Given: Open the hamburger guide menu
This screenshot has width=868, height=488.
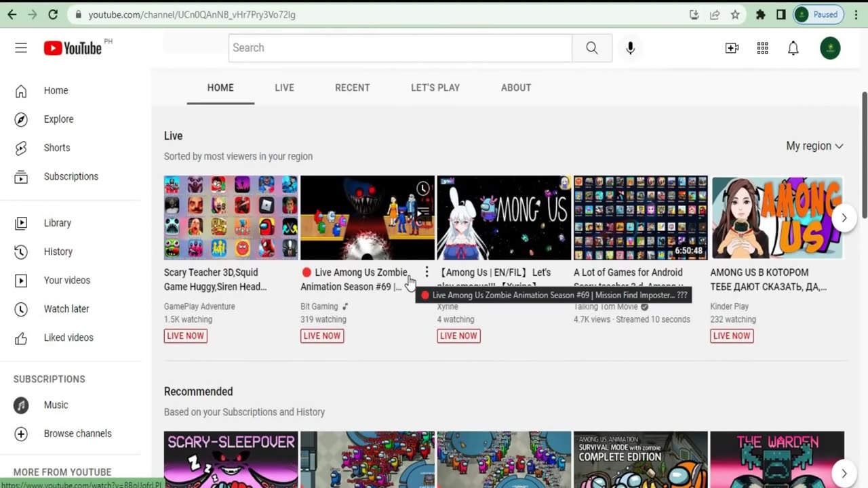Looking at the screenshot, I should pos(21,48).
